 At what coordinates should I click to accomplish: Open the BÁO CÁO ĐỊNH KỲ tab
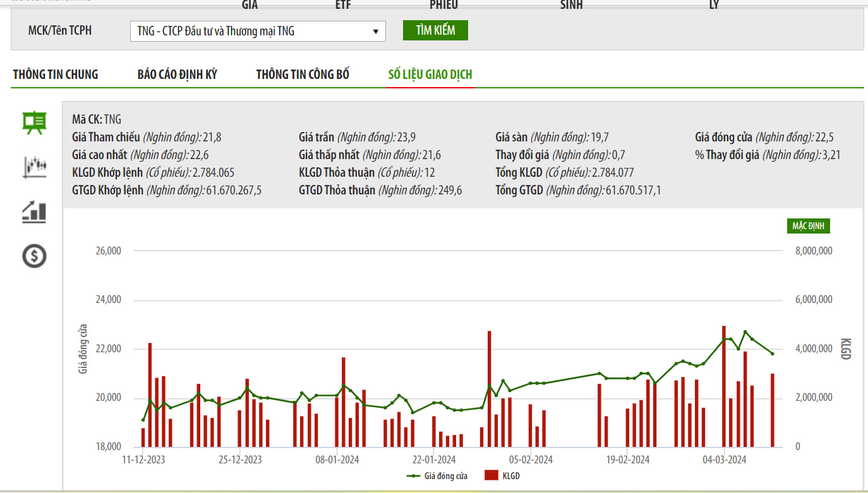click(x=177, y=74)
